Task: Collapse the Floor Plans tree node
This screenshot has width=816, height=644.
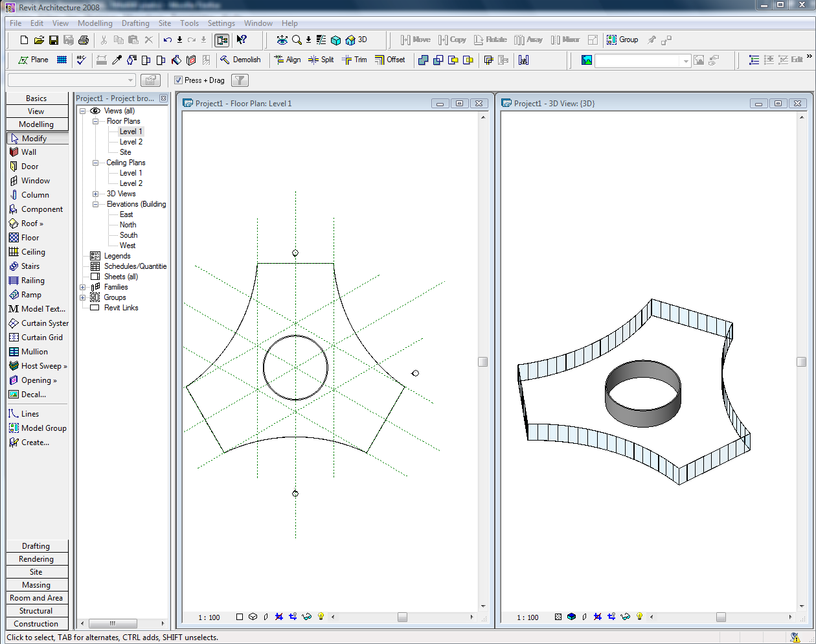Action: [95, 121]
